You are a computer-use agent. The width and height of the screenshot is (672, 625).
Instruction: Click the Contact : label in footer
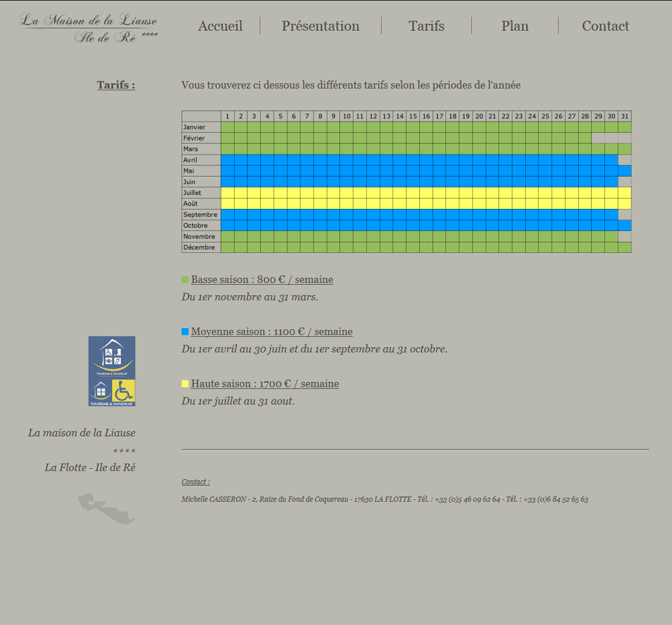pos(195,482)
